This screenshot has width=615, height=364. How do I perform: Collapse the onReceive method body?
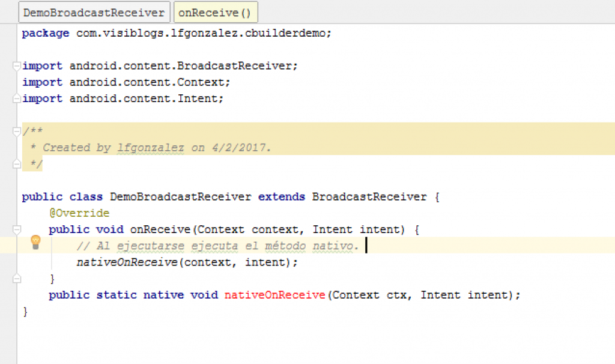(x=17, y=229)
